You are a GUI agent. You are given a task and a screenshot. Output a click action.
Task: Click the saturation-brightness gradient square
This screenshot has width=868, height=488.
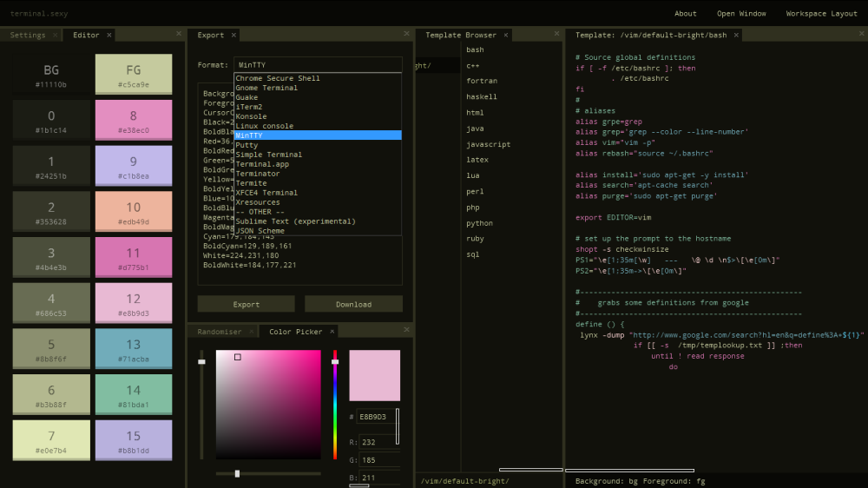click(x=268, y=405)
